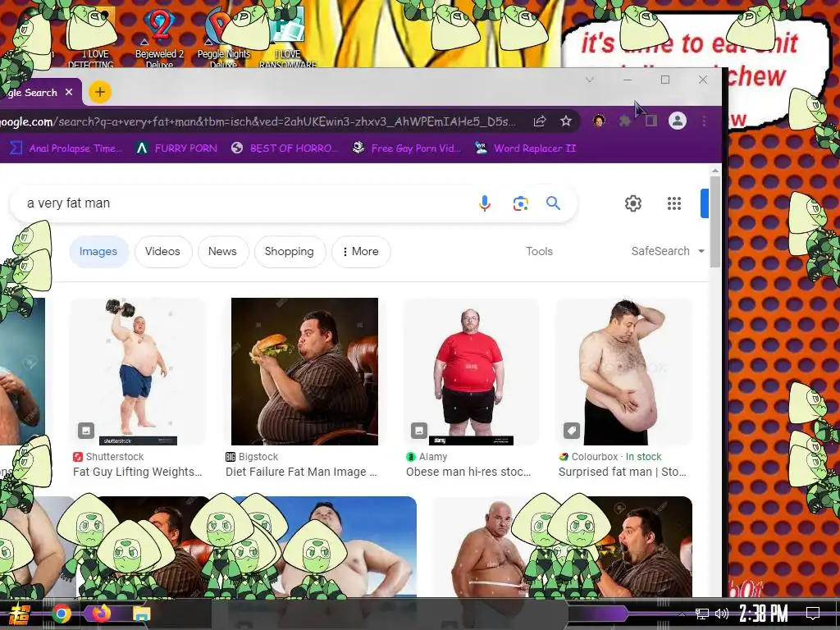Bookmark this page with the star icon

coord(566,121)
